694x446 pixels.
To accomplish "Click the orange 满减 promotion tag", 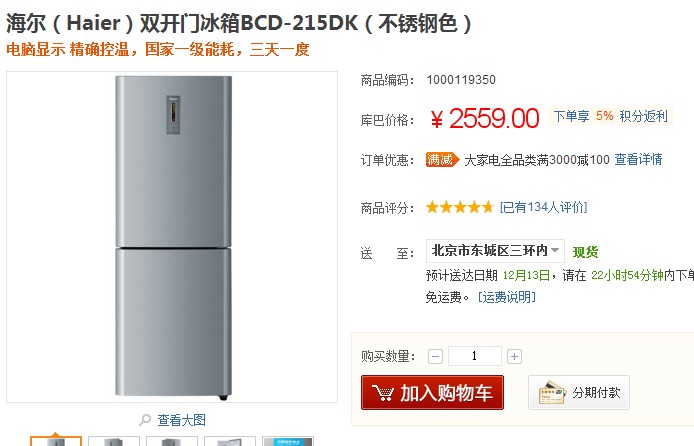I will pyautogui.click(x=440, y=159).
